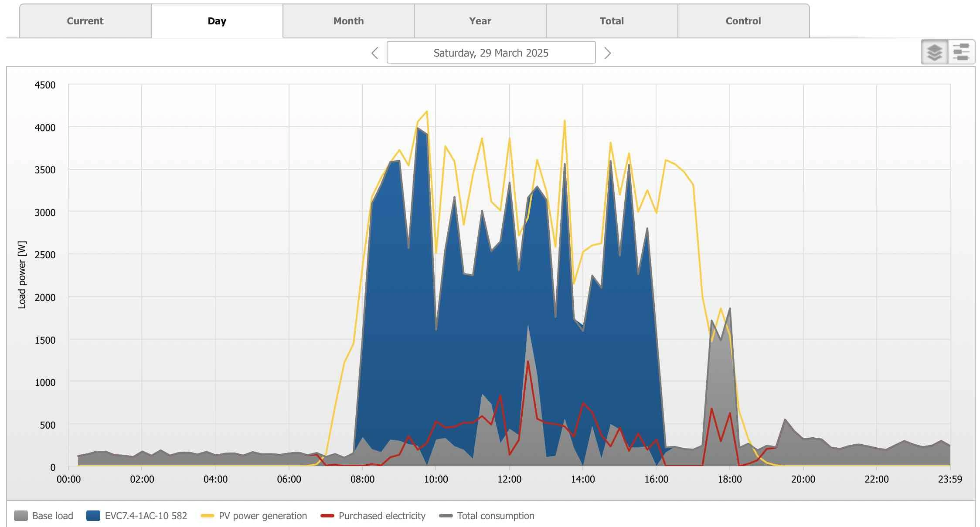The width and height of the screenshot is (980, 527).
Task: Select the stacked layers chart view icon
Action: pos(934,52)
